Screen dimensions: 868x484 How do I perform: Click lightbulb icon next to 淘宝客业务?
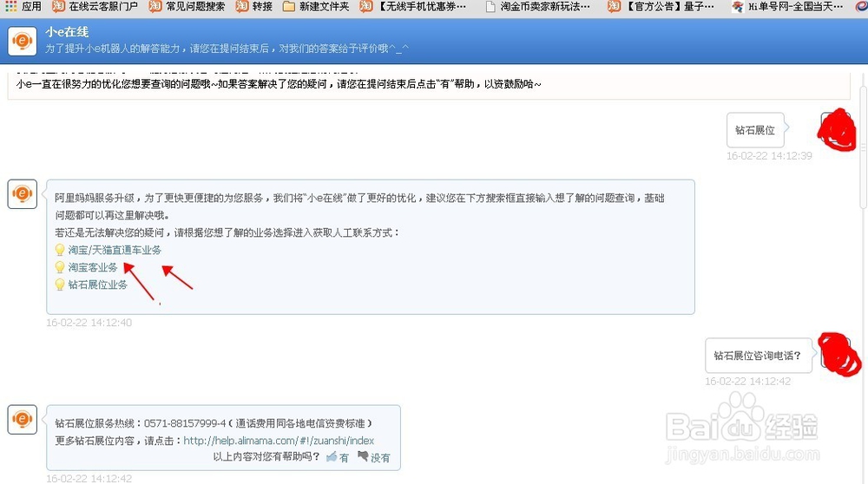point(60,267)
